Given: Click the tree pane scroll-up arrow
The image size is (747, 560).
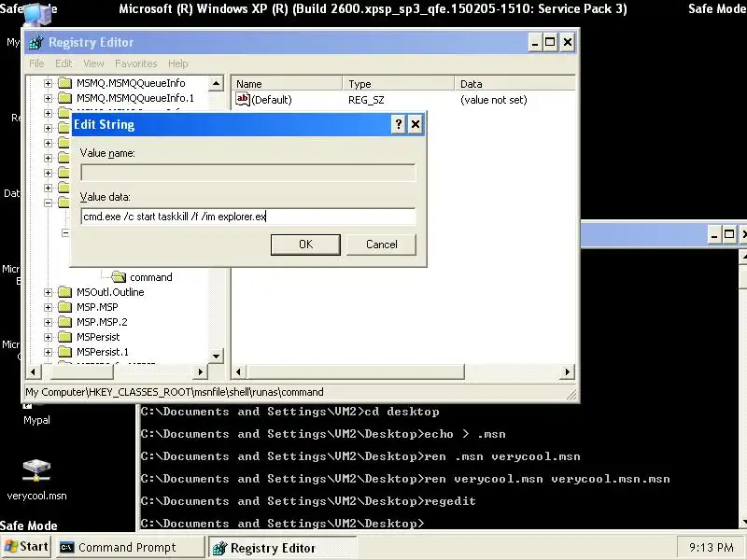Looking at the screenshot, I should coord(216,84).
